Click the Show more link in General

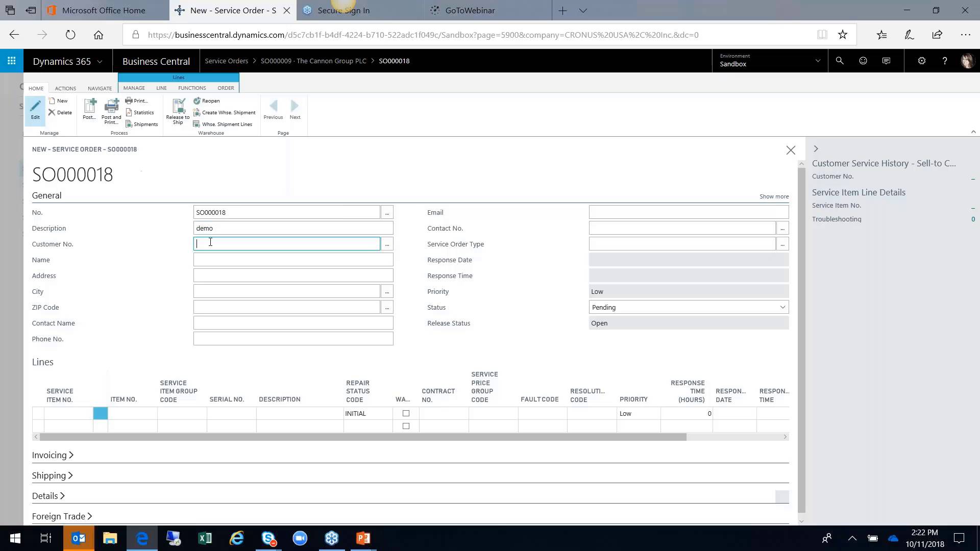tap(774, 196)
